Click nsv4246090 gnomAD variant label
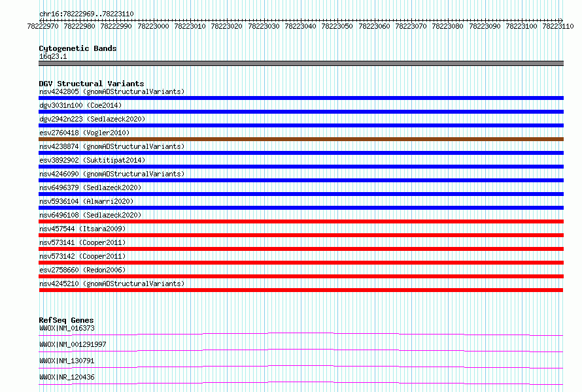Image resolution: width=582 pixels, height=392 pixels. pos(112,174)
